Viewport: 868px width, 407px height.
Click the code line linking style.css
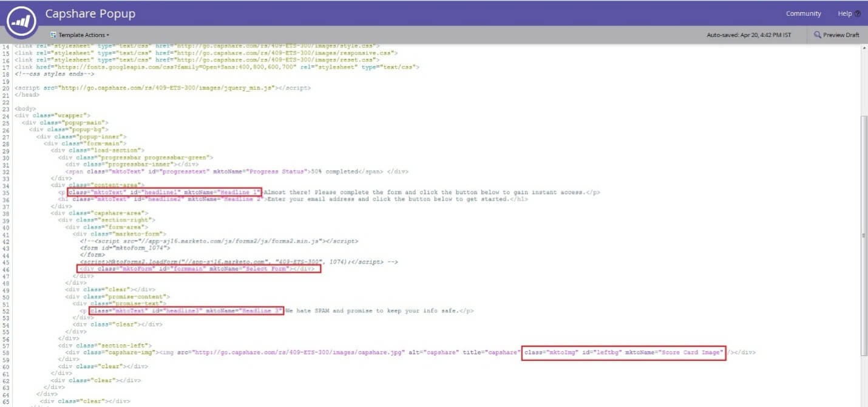click(x=198, y=47)
